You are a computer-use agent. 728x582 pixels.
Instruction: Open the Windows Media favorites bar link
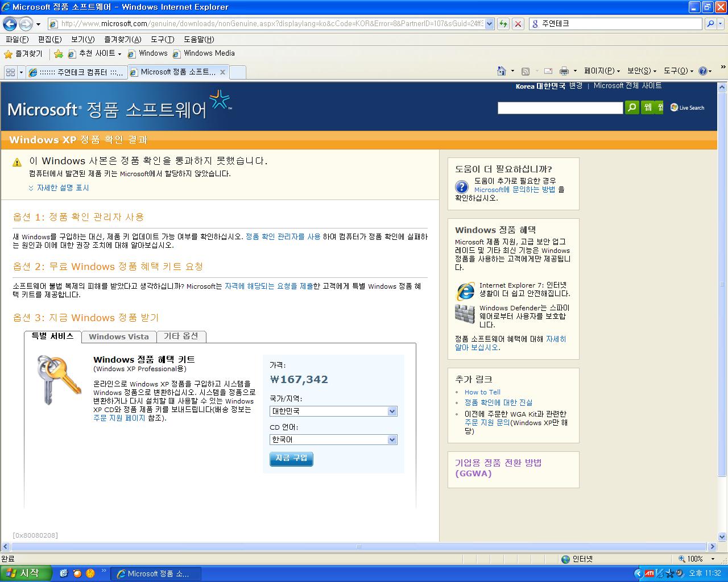204,53
